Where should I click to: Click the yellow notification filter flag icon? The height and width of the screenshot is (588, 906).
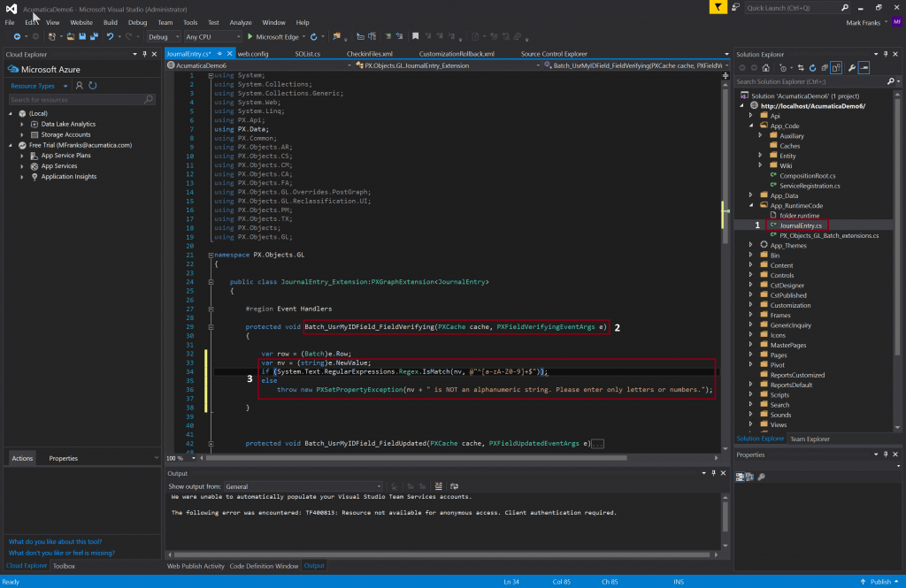[x=718, y=7]
